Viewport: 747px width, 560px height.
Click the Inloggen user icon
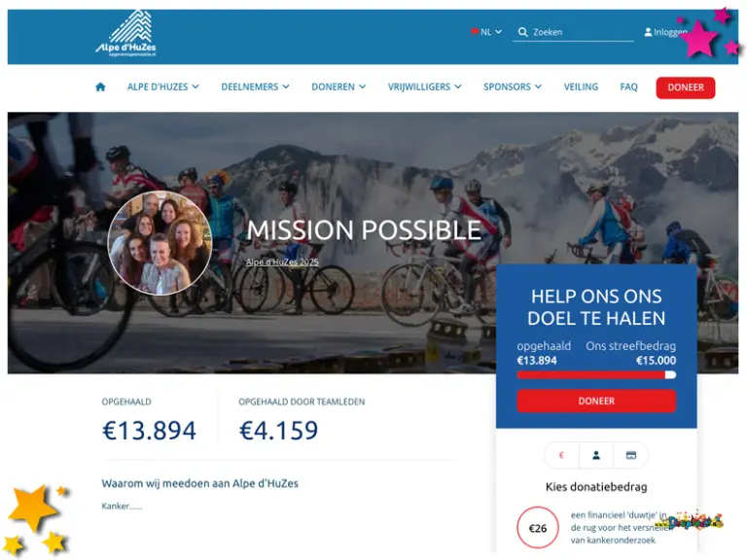click(x=648, y=32)
